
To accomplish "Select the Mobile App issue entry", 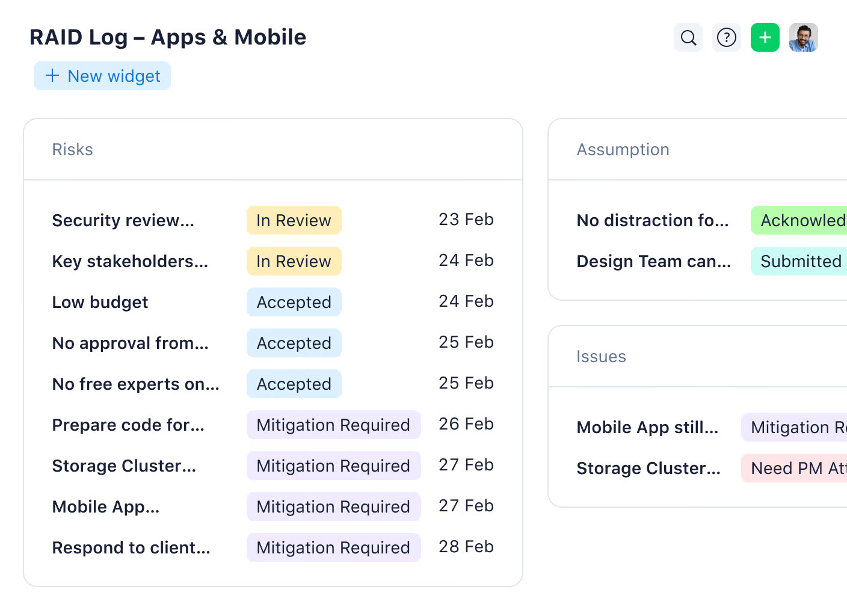I will 647,427.
